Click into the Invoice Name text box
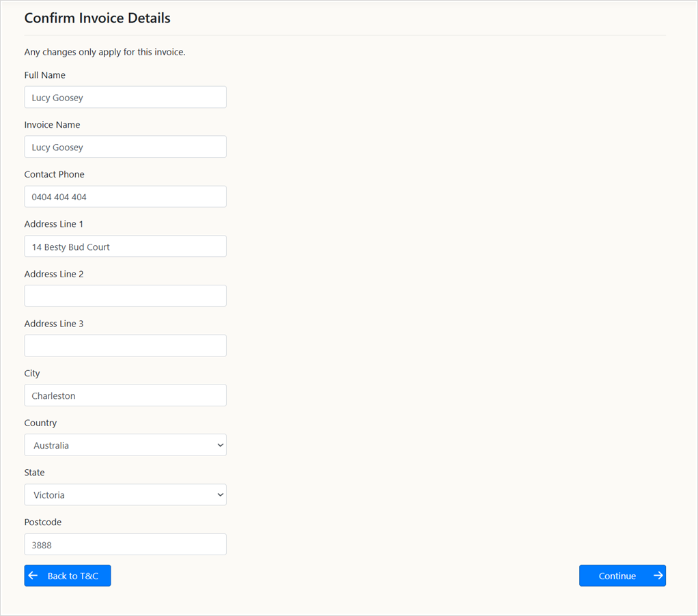Viewport: 698px width, 616px height. click(x=125, y=147)
